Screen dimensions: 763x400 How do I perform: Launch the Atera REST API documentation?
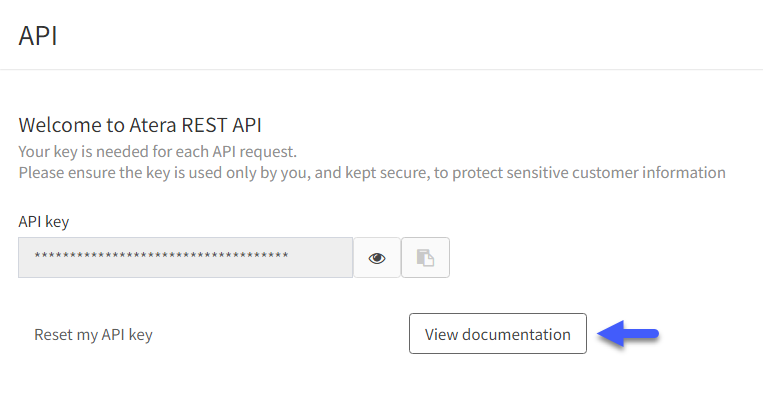tap(498, 334)
